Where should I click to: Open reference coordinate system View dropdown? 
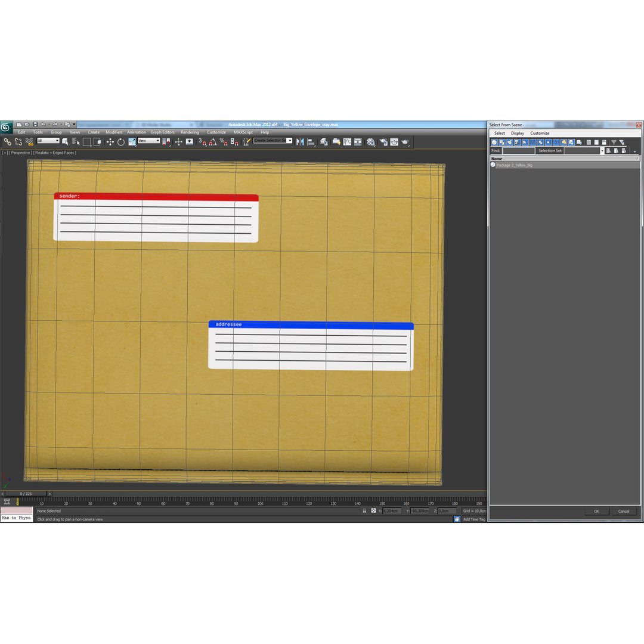point(148,141)
